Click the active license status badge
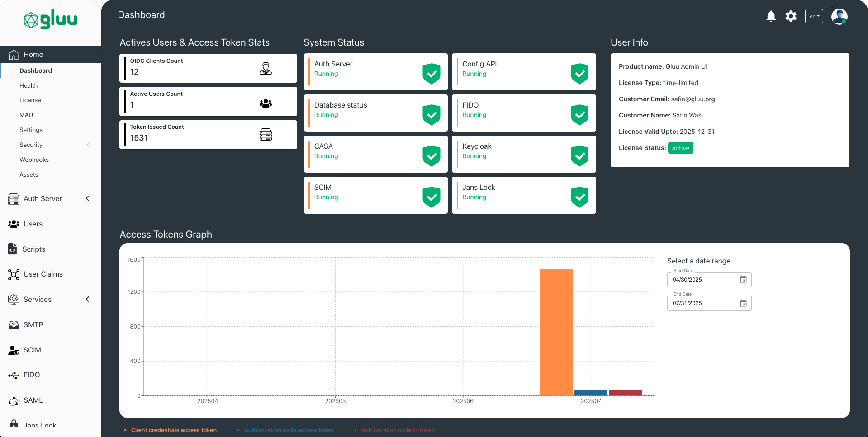868x437 pixels. 680,148
